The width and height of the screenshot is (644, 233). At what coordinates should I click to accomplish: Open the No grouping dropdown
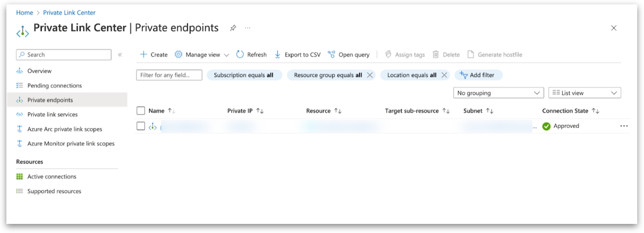498,93
